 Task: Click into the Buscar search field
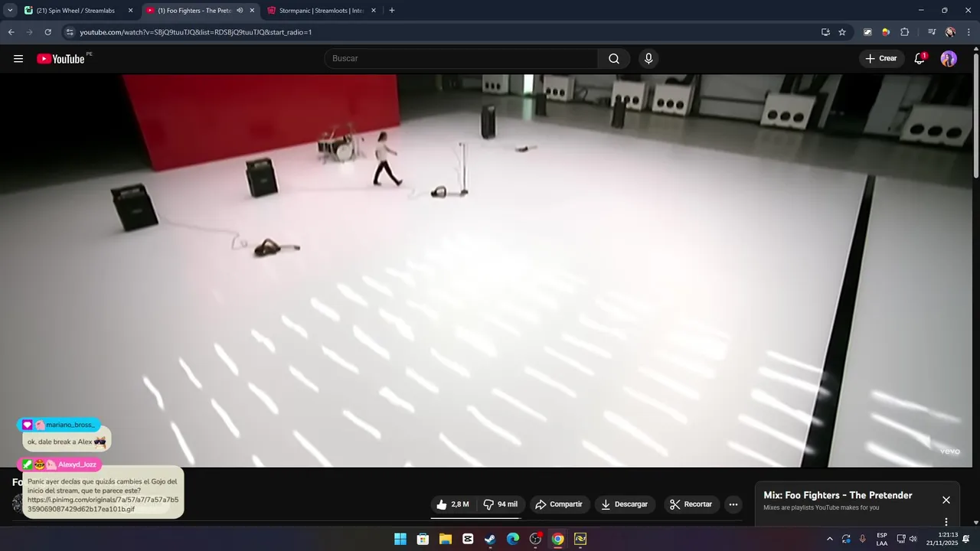tap(462, 59)
